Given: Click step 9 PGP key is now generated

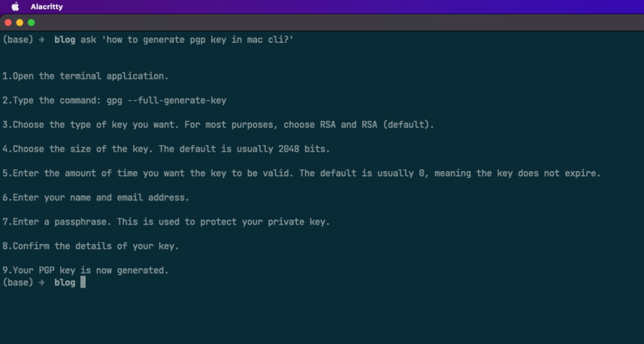Looking at the screenshot, I should pyautogui.click(x=85, y=270).
